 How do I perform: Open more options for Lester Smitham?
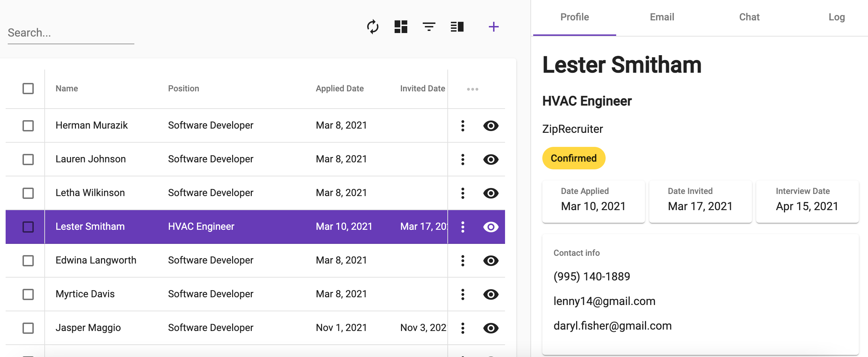[462, 227]
